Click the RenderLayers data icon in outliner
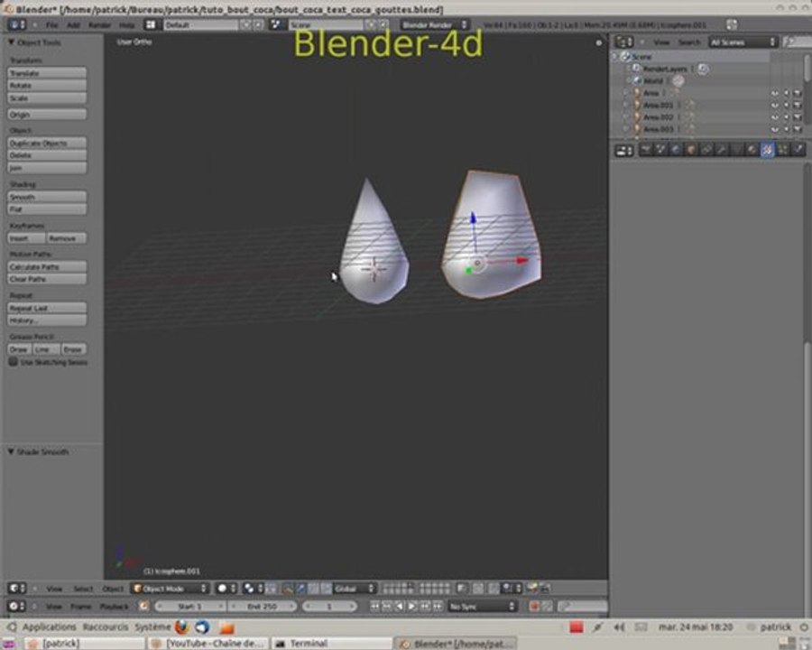Viewport: 812px width, 650px height. pos(702,69)
